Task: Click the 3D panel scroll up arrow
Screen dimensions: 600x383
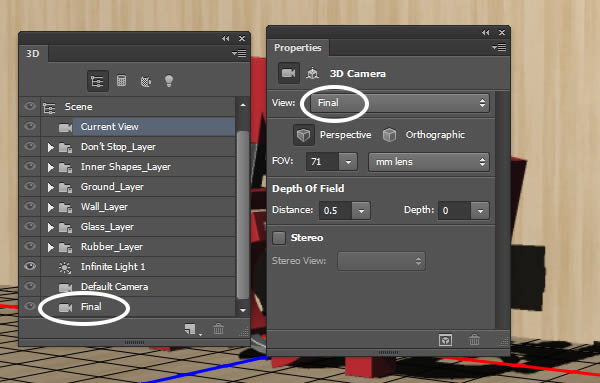Action: (x=243, y=104)
